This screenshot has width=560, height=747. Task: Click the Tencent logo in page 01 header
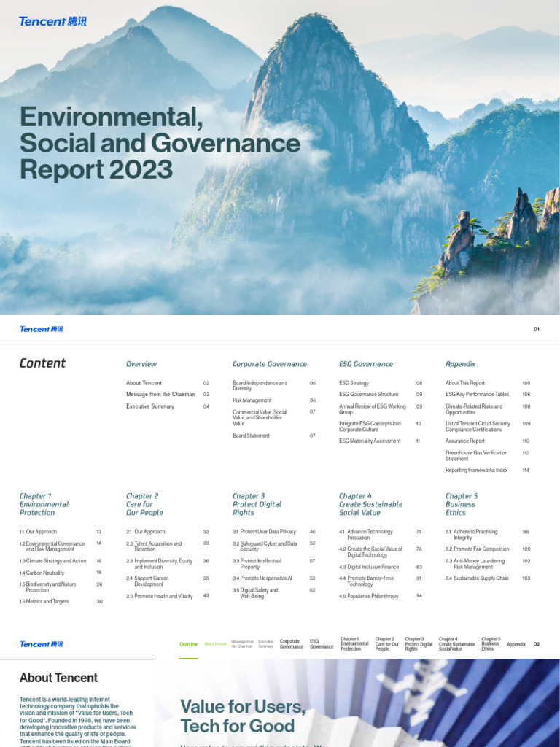click(41, 329)
